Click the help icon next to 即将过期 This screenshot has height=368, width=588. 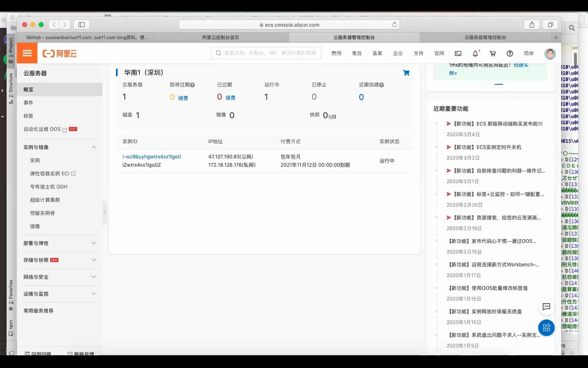192,85
